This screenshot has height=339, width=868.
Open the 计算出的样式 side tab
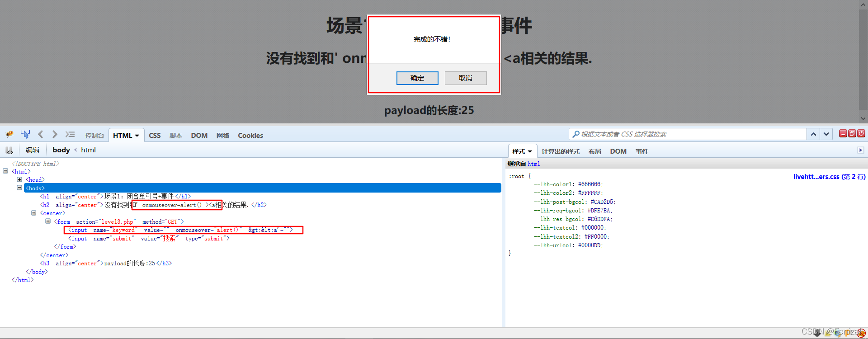click(561, 151)
